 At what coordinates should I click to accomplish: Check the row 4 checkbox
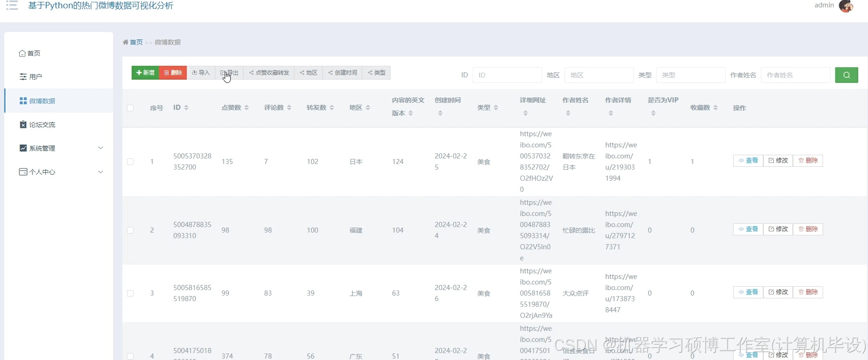tap(130, 356)
